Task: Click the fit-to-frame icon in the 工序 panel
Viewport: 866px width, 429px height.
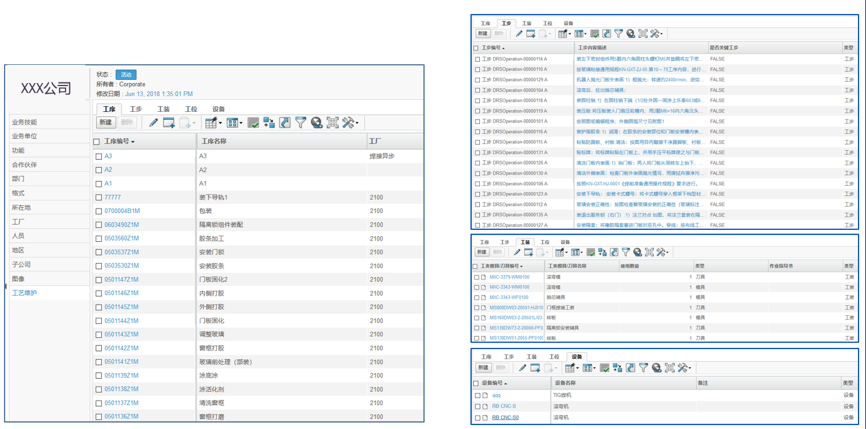Action: point(332,123)
